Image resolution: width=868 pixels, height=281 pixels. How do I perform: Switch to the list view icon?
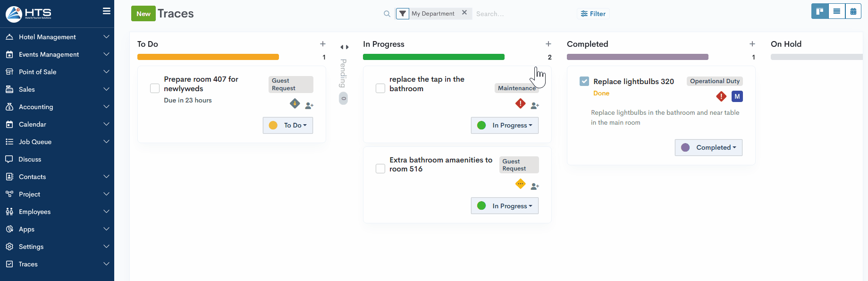(x=837, y=11)
